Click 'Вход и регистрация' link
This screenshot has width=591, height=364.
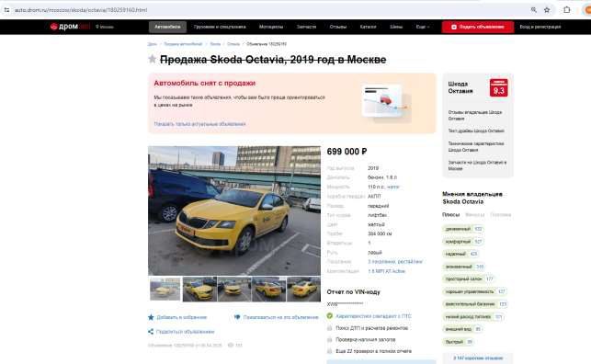coord(540,27)
